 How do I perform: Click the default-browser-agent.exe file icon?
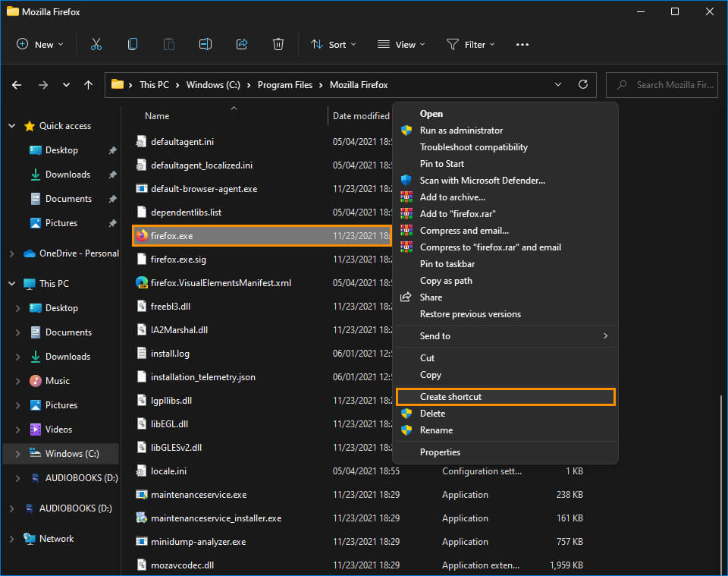tap(142, 189)
